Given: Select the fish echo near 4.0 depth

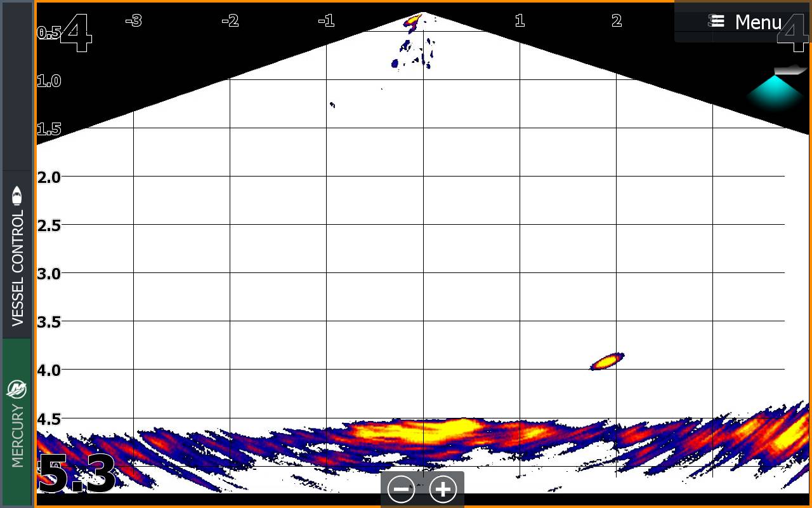Looking at the screenshot, I should click(x=607, y=361).
